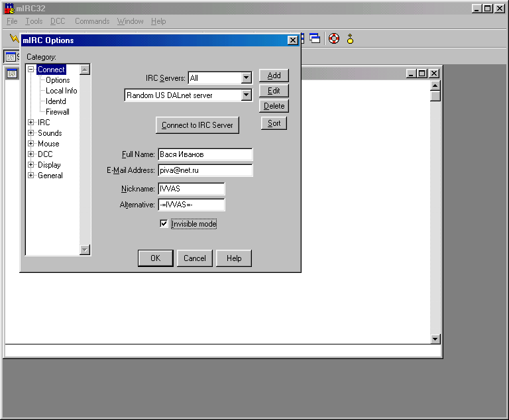Collapse the Connect category
This screenshot has width=509, height=420.
click(x=31, y=69)
